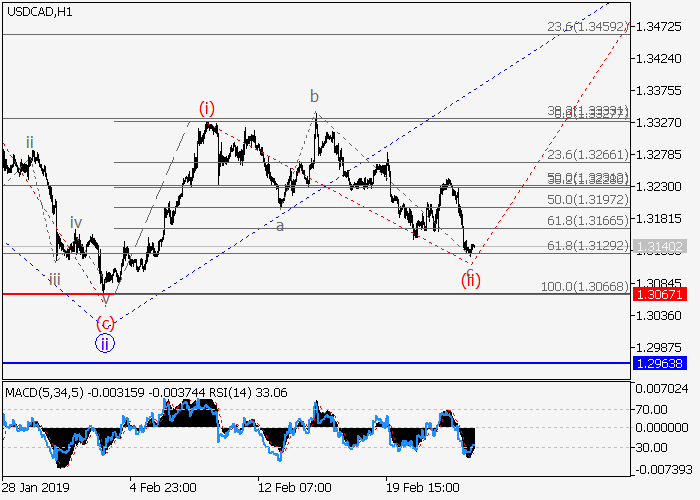700x500 pixels.
Task: Click the green ii wave label
Action: (30, 142)
